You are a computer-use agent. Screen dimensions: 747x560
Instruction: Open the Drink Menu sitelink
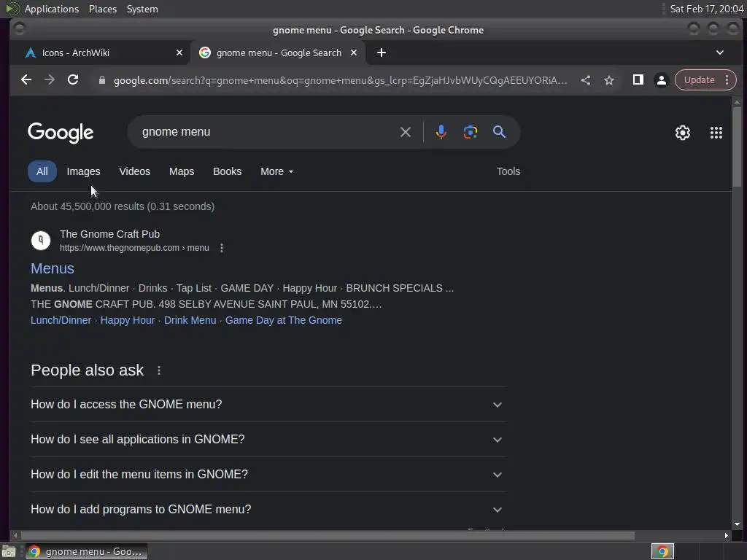(190, 321)
